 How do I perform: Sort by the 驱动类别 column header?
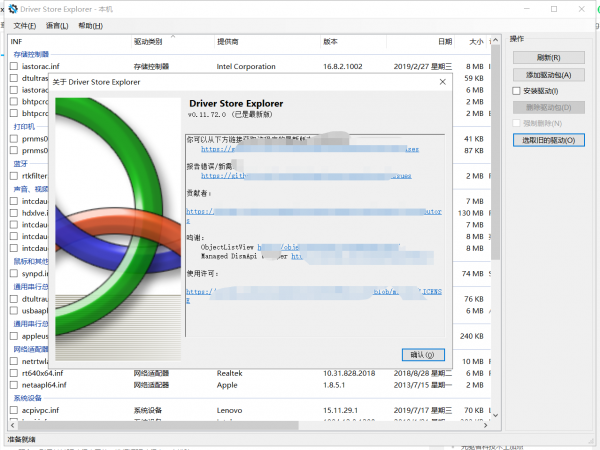pos(173,41)
